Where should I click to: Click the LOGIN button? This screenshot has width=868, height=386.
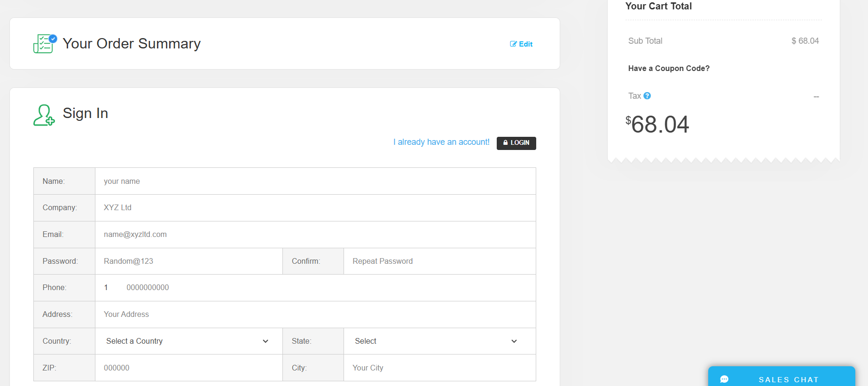click(x=516, y=143)
